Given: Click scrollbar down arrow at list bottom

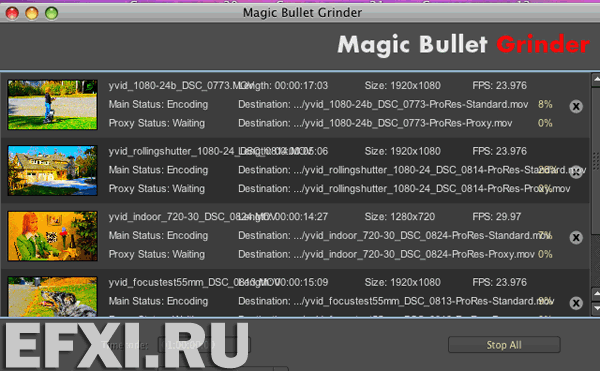Looking at the screenshot, I should (596, 308).
